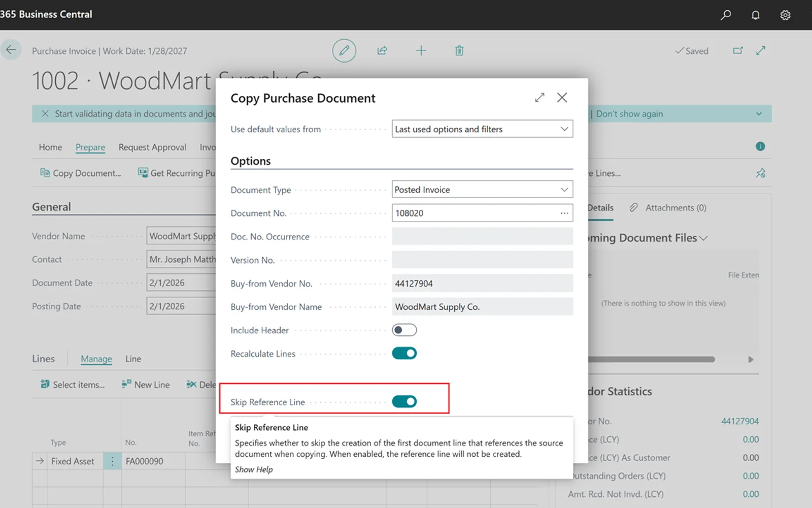Click the delete trash icon
This screenshot has width=812, height=508.
point(459,50)
